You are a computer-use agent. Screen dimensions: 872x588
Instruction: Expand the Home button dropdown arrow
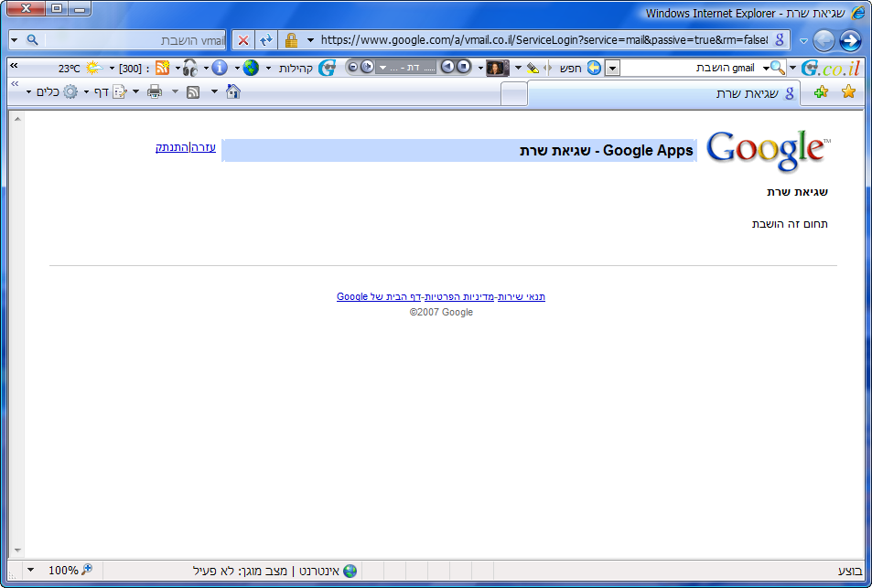(x=214, y=91)
